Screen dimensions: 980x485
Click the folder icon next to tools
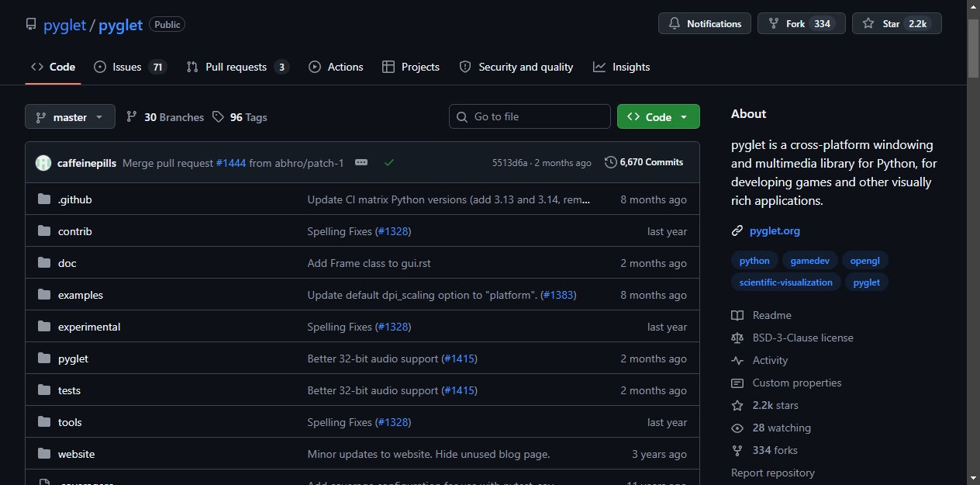click(44, 422)
